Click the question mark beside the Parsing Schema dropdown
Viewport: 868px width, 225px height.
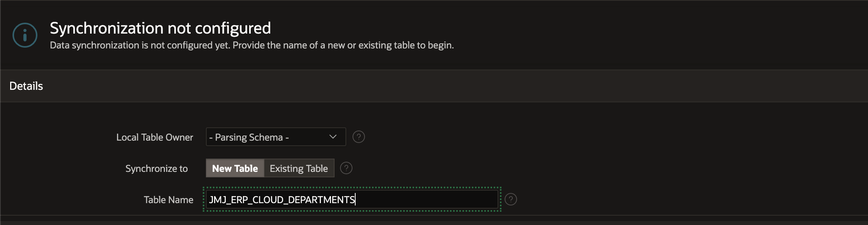pos(359,137)
